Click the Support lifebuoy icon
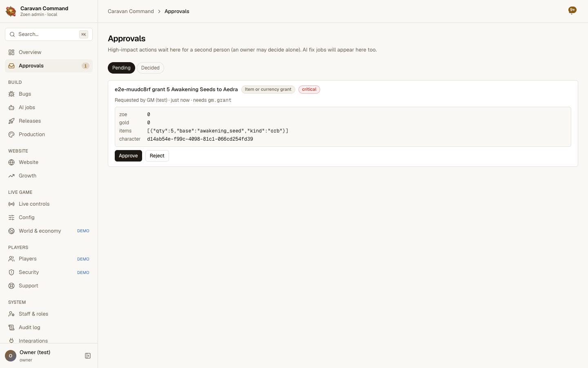This screenshot has width=588, height=368. [x=11, y=286]
